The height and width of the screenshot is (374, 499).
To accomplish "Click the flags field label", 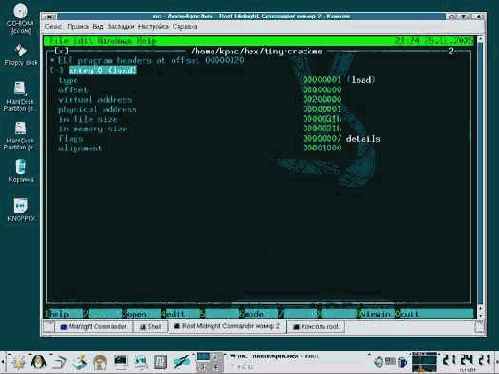I will pos(71,139).
